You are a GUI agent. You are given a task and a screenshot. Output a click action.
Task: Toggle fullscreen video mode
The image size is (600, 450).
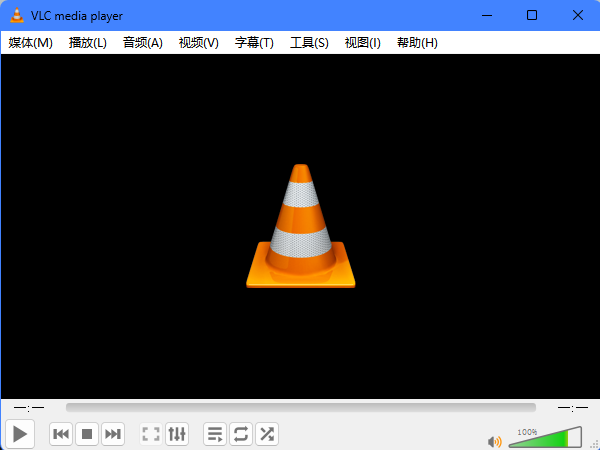[x=151, y=434]
